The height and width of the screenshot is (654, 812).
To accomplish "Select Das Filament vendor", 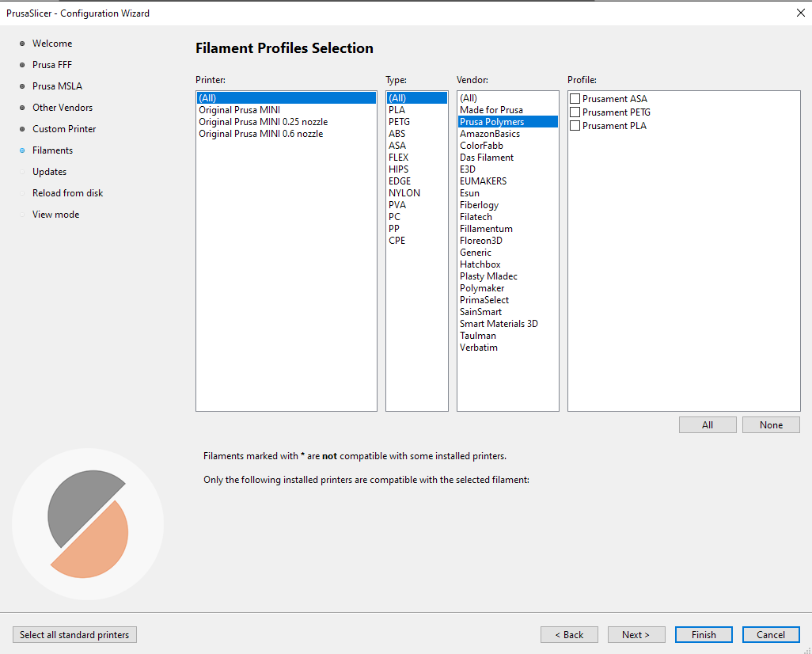I will pyautogui.click(x=508, y=158).
